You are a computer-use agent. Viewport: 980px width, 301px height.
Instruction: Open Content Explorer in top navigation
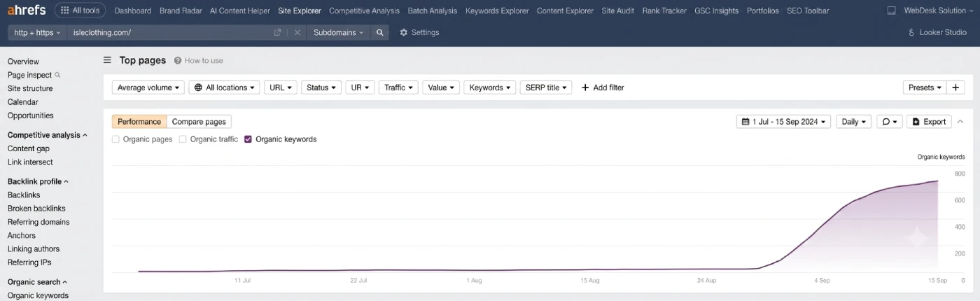coord(565,10)
